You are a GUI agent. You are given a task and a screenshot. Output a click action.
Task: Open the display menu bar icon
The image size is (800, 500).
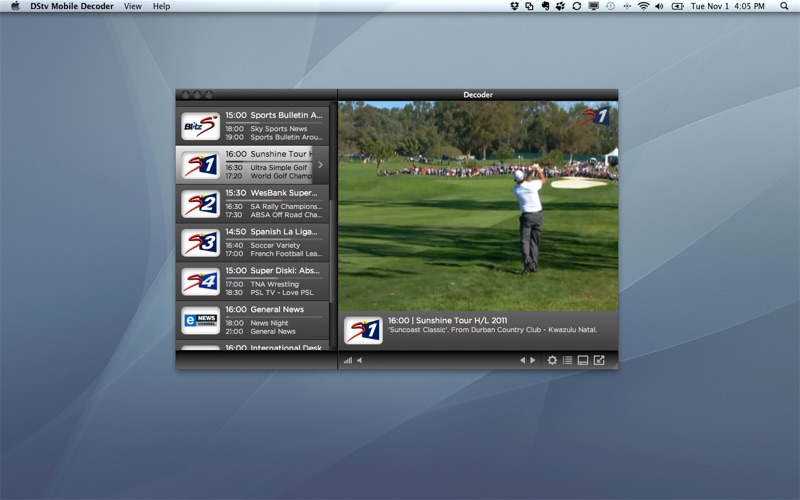point(593,6)
